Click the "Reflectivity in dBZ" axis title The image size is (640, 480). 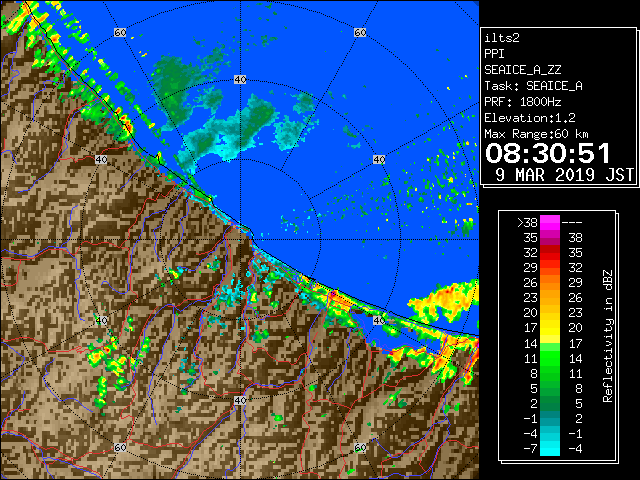pyautogui.click(x=608, y=336)
